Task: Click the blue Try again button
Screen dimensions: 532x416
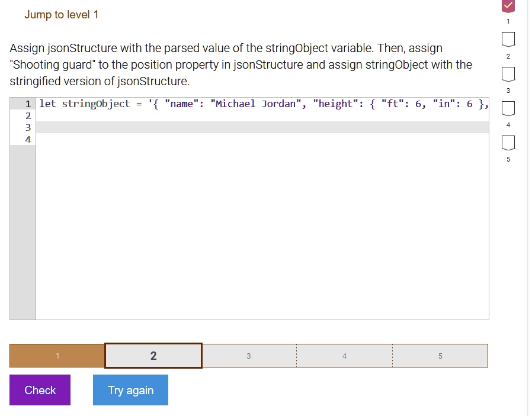Action: (130, 390)
